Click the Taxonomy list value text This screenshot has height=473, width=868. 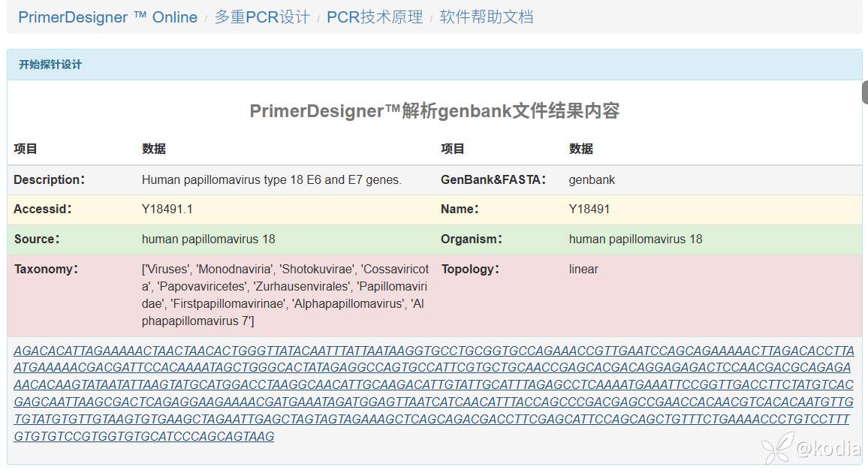click(x=285, y=295)
